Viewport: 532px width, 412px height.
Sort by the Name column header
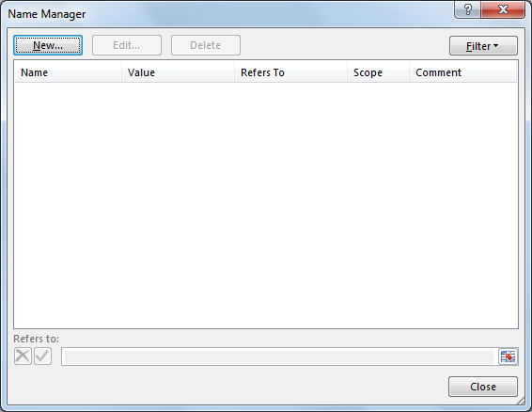pyautogui.click(x=68, y=72)
